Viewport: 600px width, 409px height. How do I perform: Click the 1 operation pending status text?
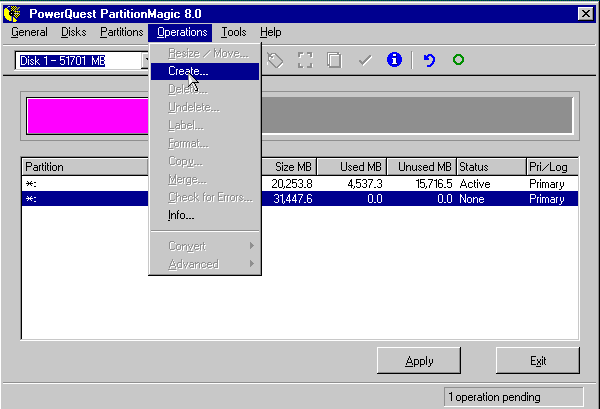[x=494, y=397]
